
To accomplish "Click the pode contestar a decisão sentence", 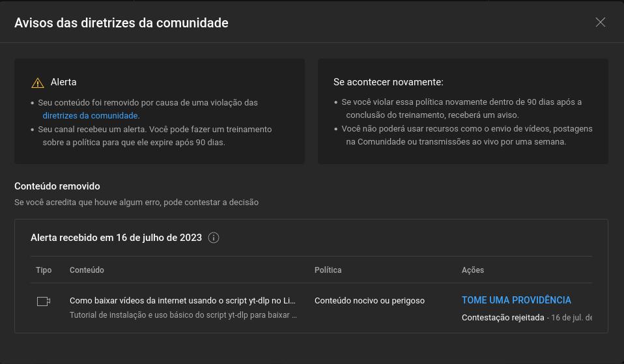I will coord(137,203).
